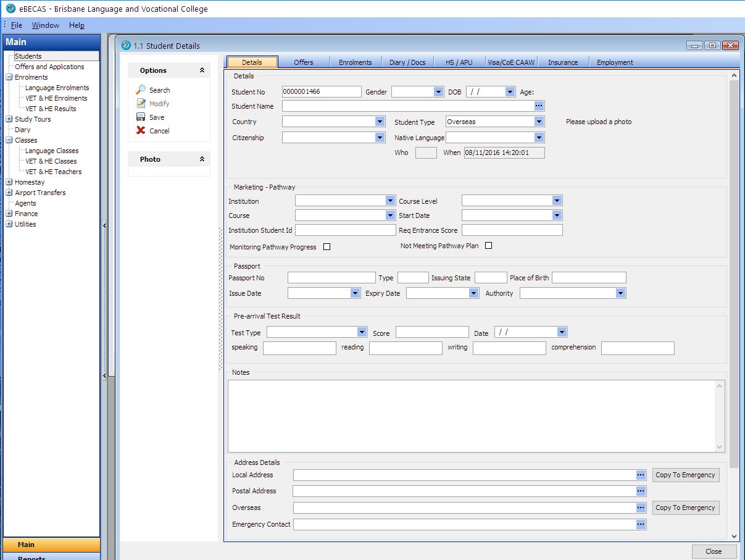The image size is (745, 560).
Task: Click the Save floppy disk icon
Action: (x=141, y=117)
